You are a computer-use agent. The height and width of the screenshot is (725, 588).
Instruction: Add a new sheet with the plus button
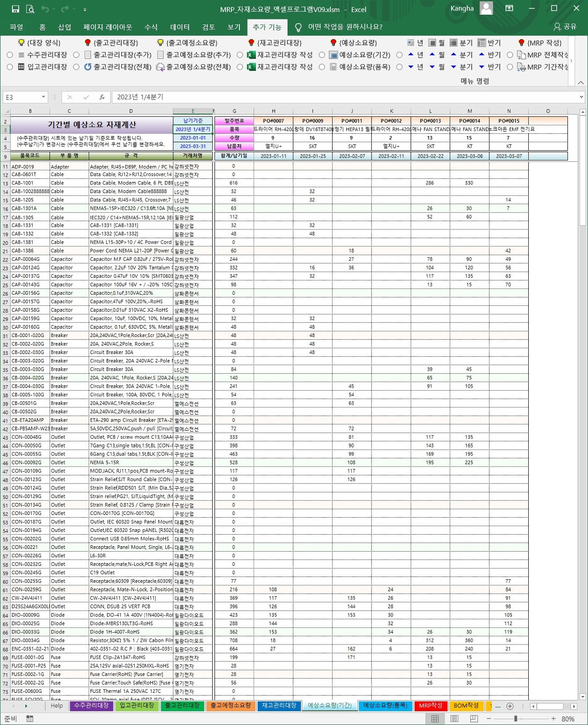click(510, 706)
